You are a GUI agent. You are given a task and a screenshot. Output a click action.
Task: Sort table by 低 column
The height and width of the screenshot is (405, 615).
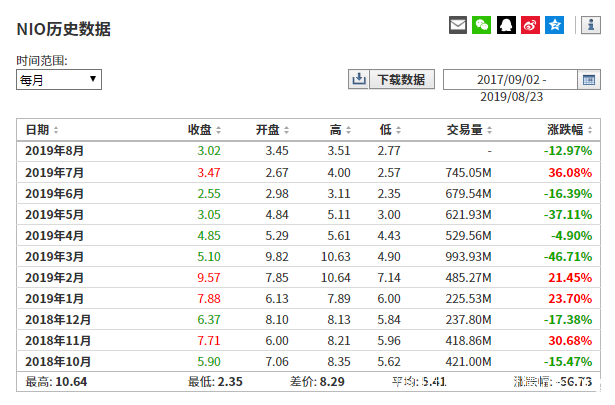point(390,130)
